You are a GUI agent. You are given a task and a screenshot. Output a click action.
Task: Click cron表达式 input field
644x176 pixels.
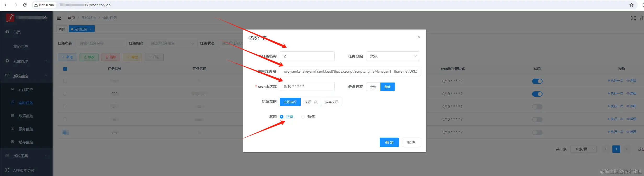coord(307,86)
